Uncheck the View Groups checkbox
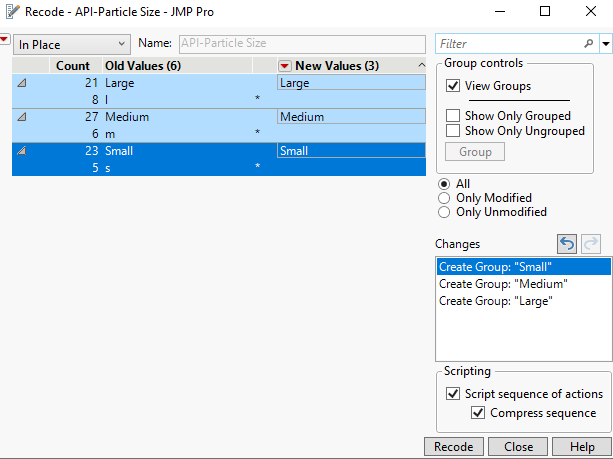This screenshot has height=459, width=613. pos(453,86)
